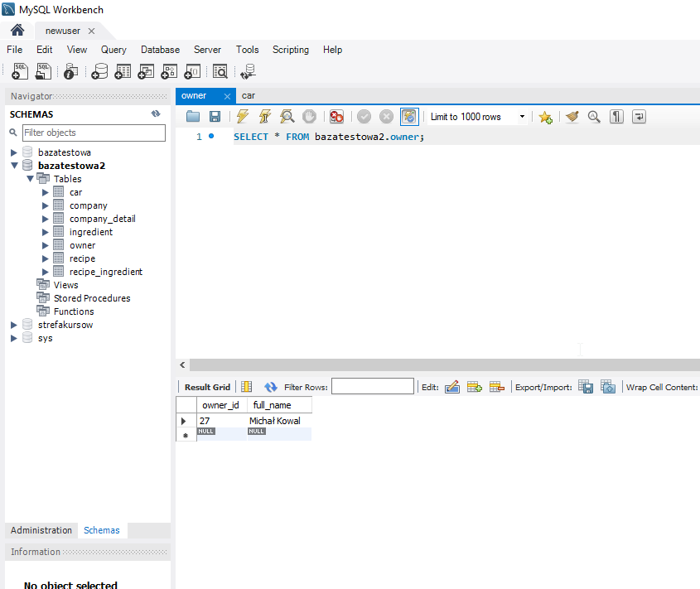Reconnect to DBMS toolbar icon
The height and width of the screenshot is (589, 700).
pyautogui.click(x=248, y=71)
